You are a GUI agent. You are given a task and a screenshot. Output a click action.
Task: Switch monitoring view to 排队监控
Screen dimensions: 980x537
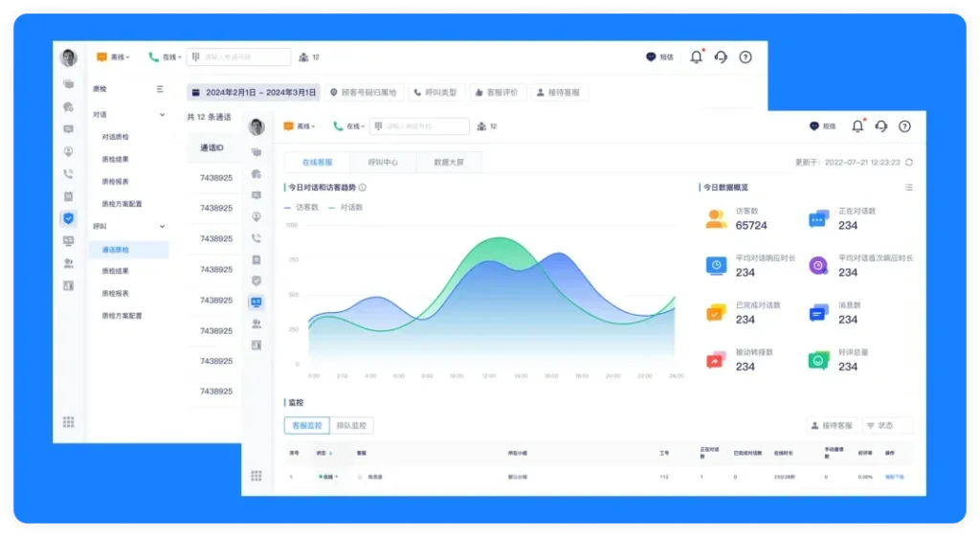pyautogui.click(x=351, y=425)
